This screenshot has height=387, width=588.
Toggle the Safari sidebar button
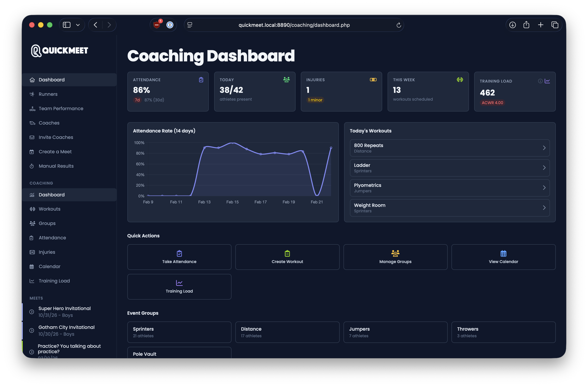pos(67,25)
